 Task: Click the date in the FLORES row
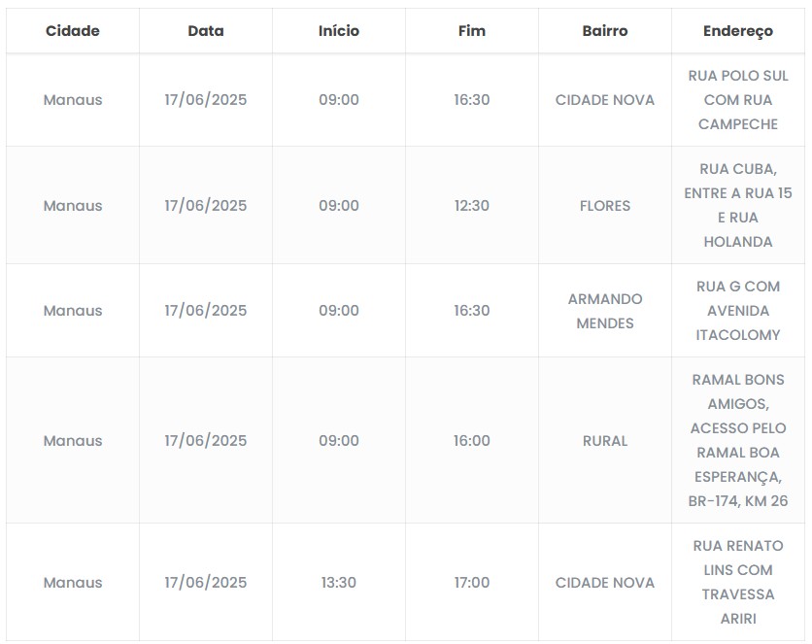pos(206,206)
